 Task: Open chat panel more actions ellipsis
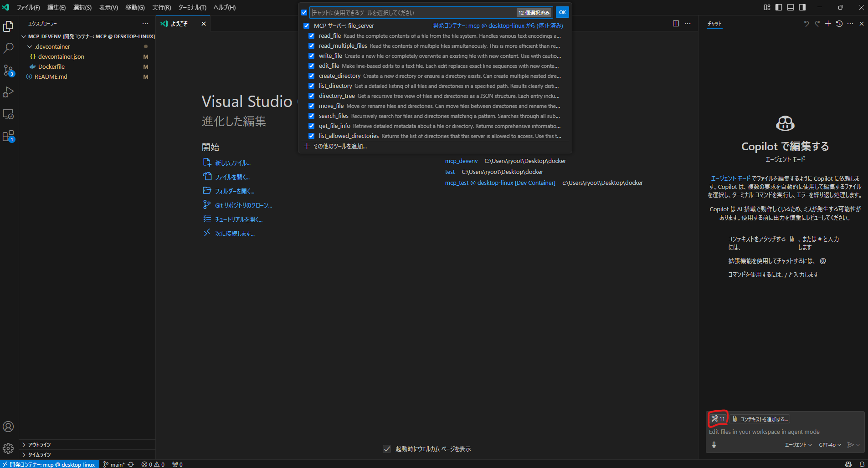click(x=850, y=24)
